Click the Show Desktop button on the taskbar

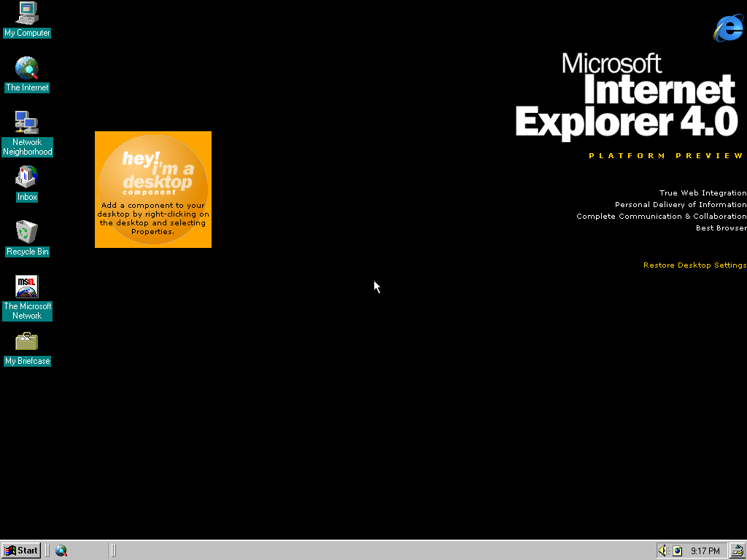738,551
